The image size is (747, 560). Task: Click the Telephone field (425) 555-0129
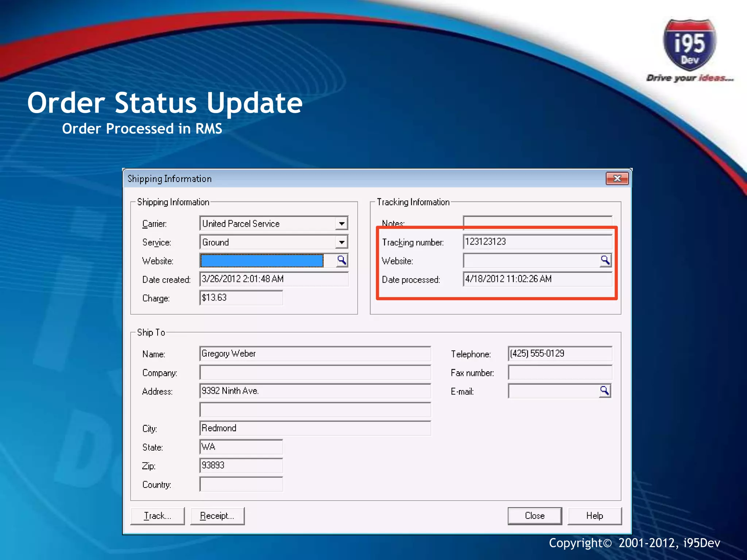(560, 354)
